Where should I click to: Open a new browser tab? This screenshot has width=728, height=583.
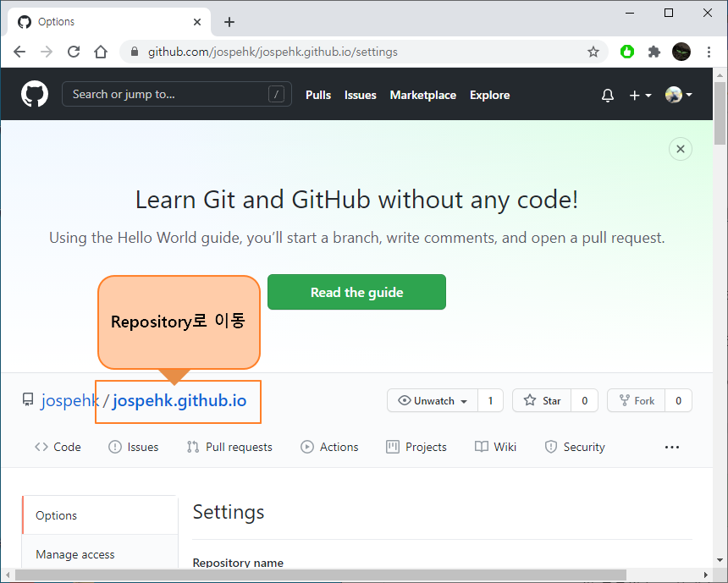[229, 22]
